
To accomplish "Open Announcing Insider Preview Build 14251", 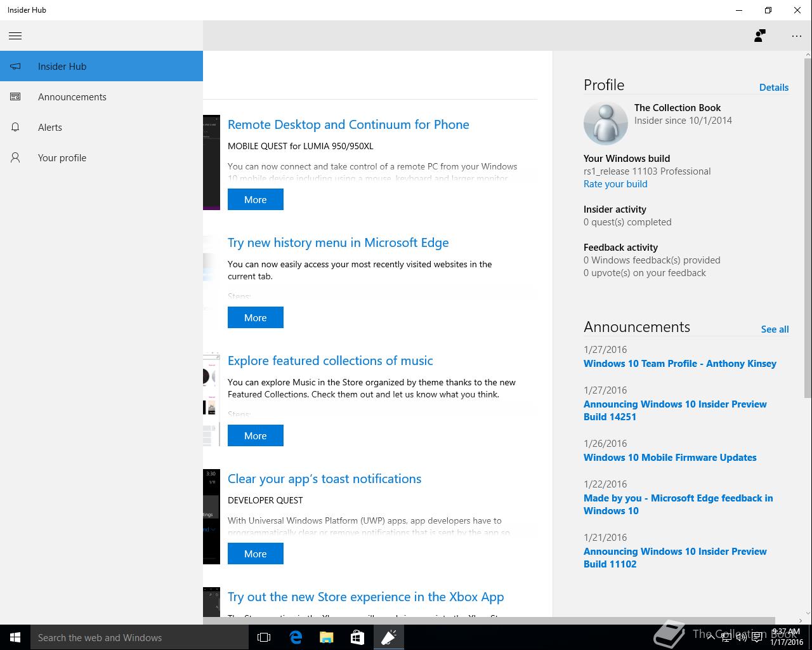I will click(x=675, y=411).
